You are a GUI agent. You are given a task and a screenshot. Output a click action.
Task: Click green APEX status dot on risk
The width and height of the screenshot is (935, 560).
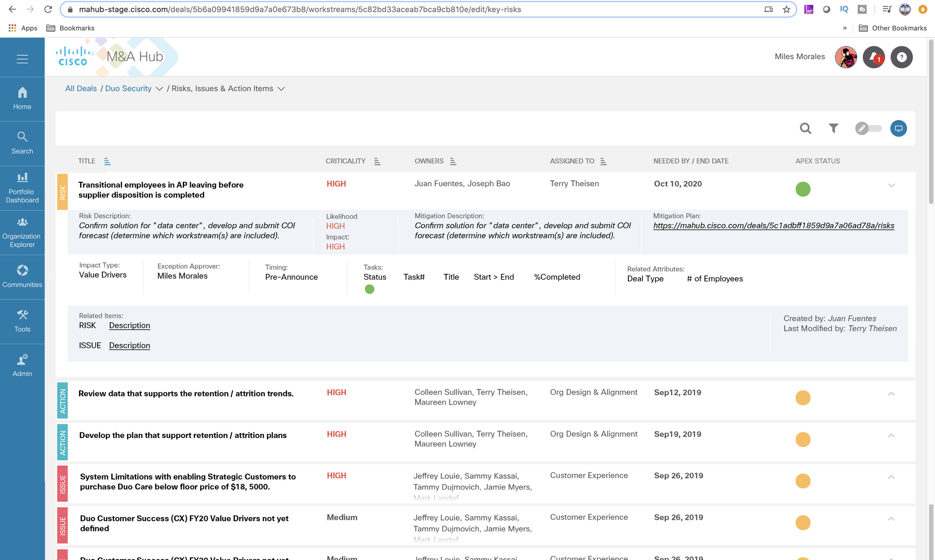coord(803,189)
